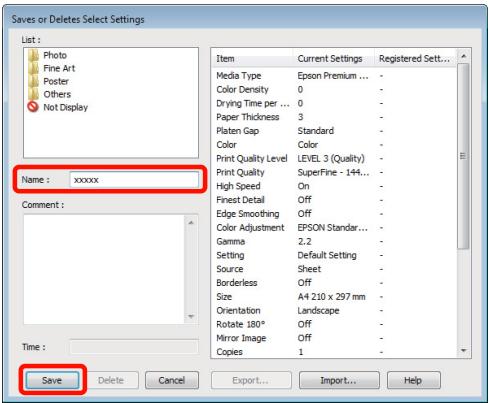This screenshot has height=403, width=489.
Task: Click the LEVEL 3 (Quality) value
Action: tap(331, 158)
